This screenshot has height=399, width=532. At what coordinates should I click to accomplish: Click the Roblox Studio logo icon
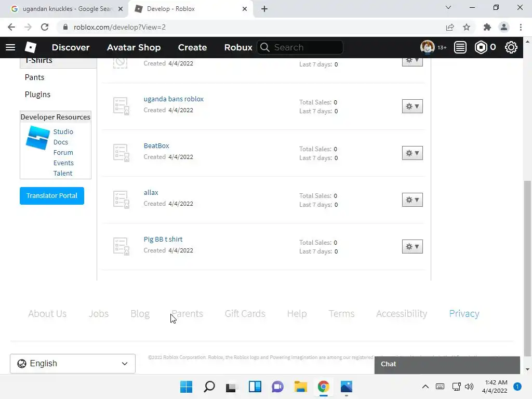point(37,137)
